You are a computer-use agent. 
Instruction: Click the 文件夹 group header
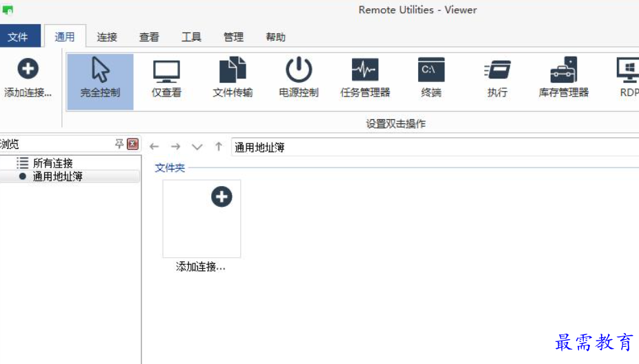tap(170, 168)
